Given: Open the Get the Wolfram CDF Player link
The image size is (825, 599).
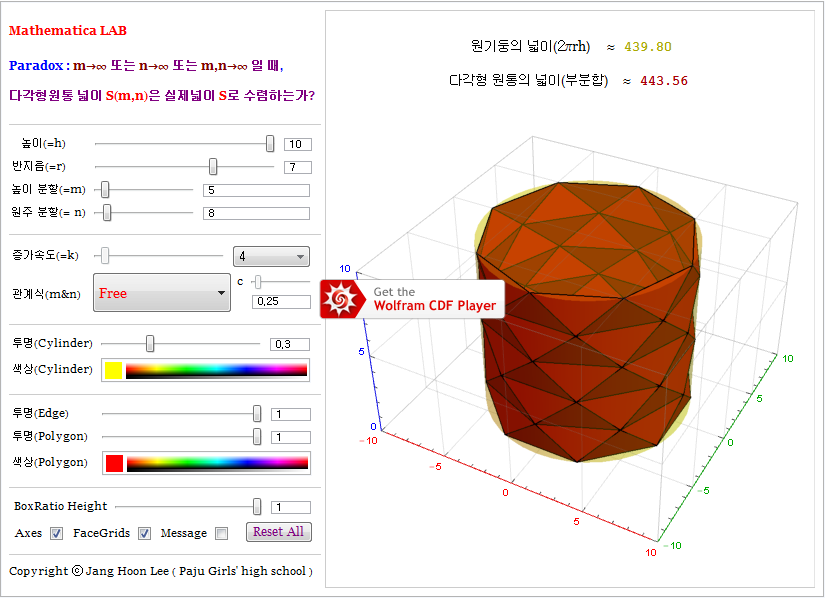Looking at the screenshot, I should pos(412,299).
